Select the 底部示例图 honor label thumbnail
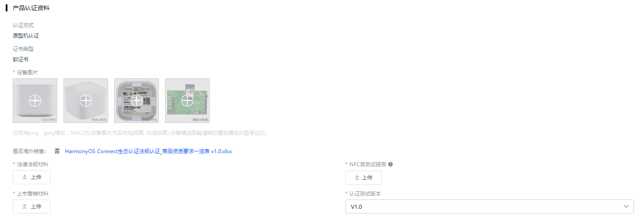644x217 pixels. point(137,101)
